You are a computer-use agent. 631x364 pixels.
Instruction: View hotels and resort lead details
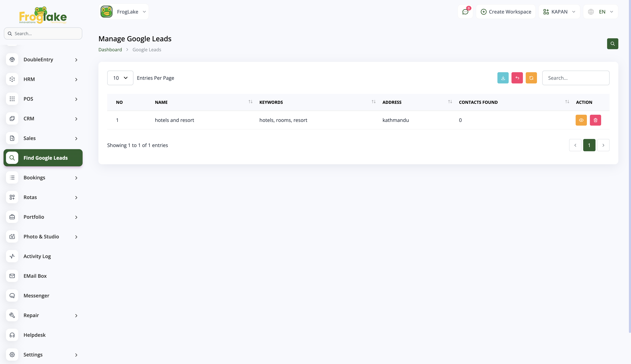click(x=581, y=120)
